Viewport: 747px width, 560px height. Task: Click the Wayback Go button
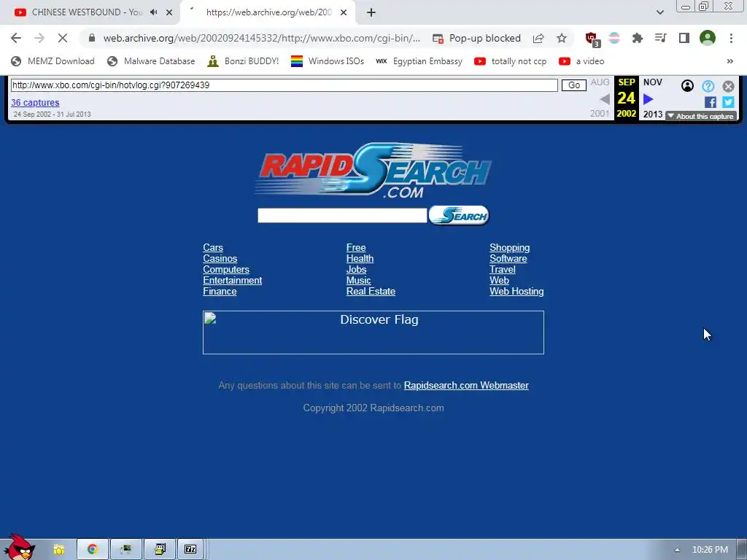(573, 85)
